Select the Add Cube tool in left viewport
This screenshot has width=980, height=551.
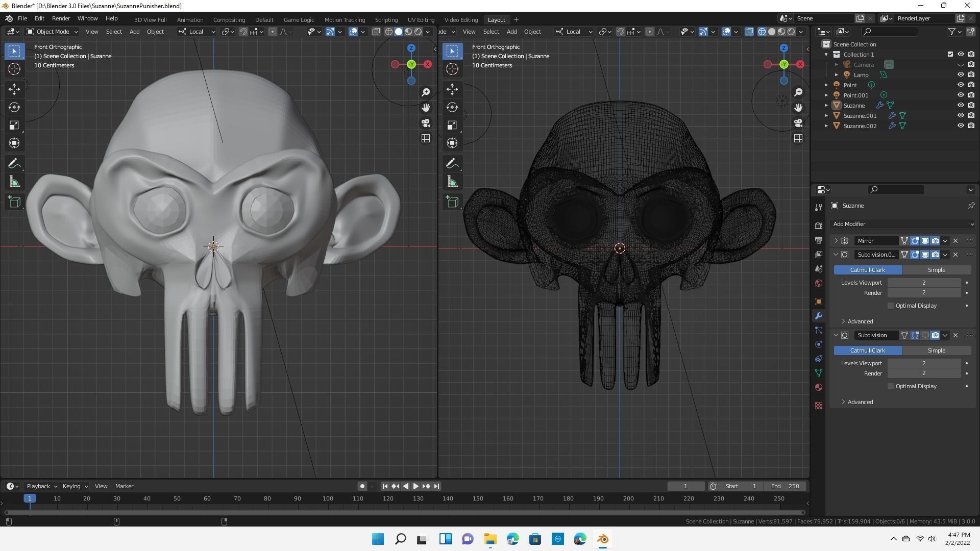(x=14, y=202)
